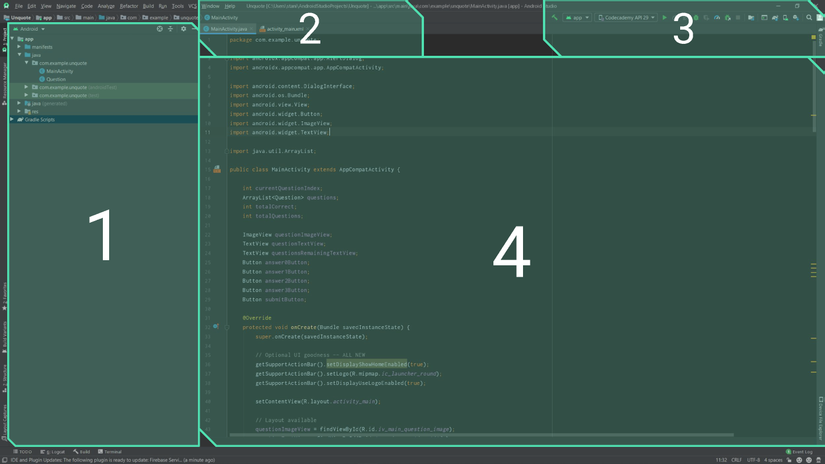Click '4 spaces' indent setting in status bar

[773, 460]
